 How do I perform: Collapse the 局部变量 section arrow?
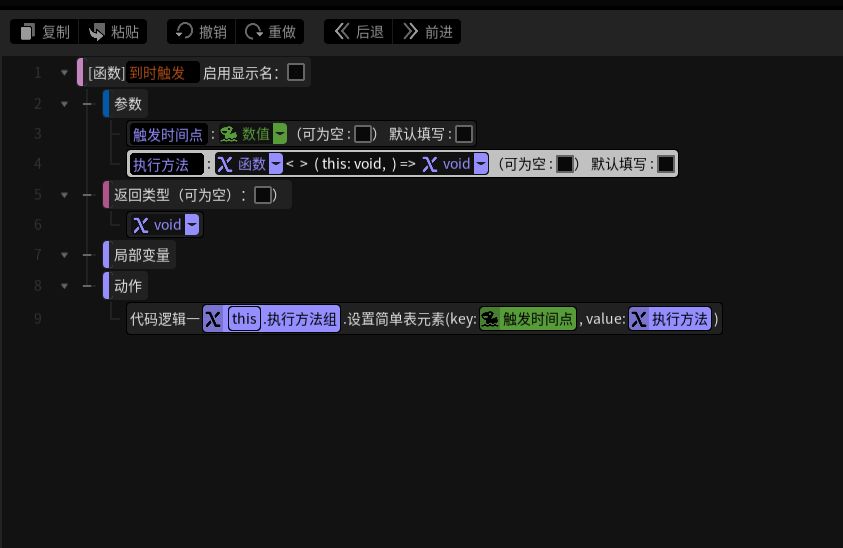coord(64,255)
